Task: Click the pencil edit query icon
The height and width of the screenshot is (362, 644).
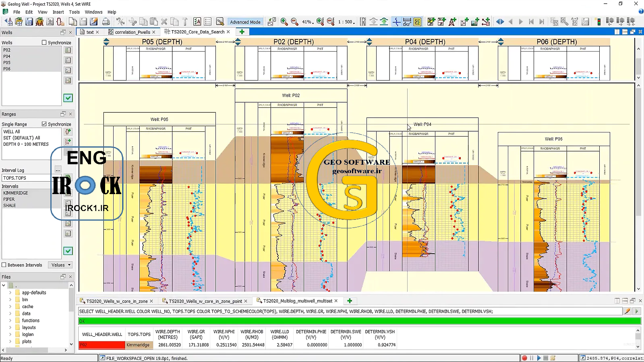Action: pos(627,311)
